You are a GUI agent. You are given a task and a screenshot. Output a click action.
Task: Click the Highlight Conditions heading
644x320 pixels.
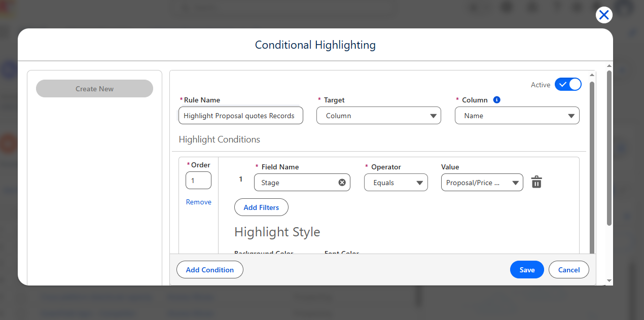220,139
